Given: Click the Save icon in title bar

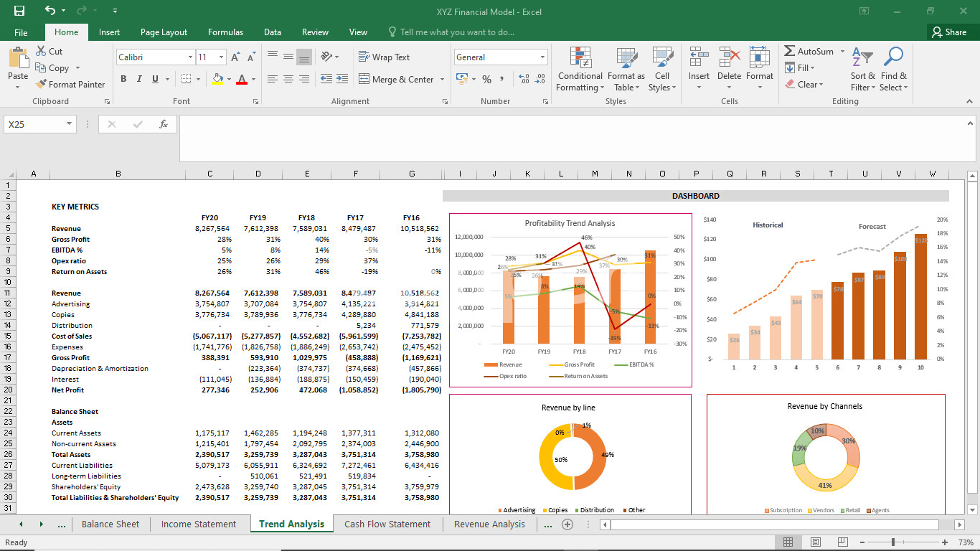Looking at the screenshot, I should coord(19,11).
